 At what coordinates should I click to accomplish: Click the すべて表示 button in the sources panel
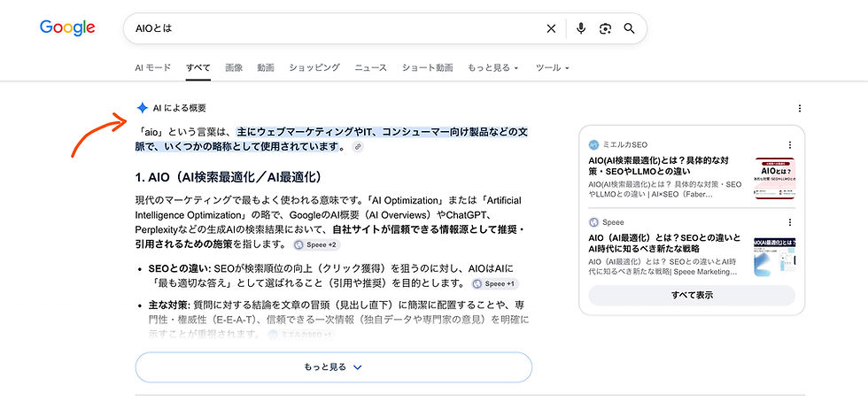(692, 295)
